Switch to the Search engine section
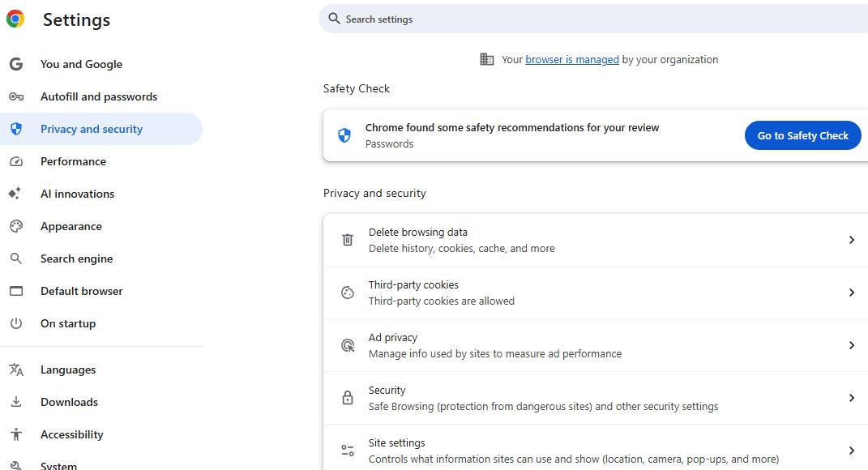This screenshot has height=470, width=868. tap(76, 258)
